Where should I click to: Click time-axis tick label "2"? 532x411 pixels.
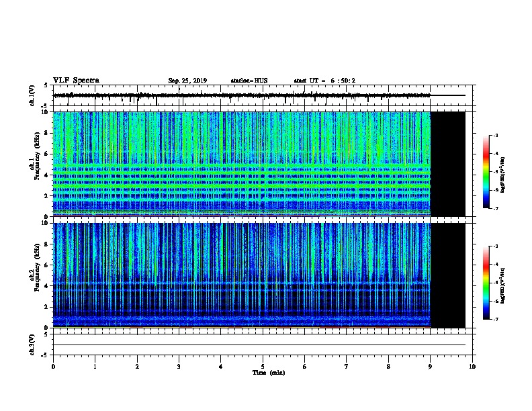pyautogui.click(x=137, y=367)
